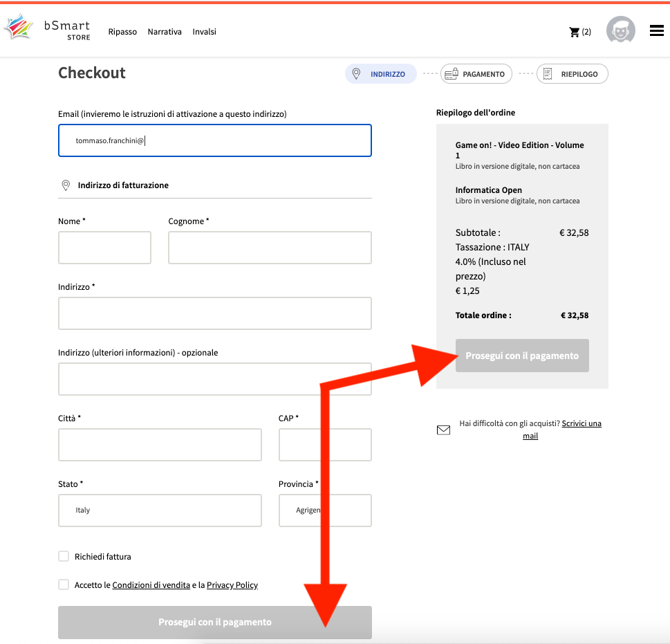Accept the Condizioni di vendita checkbox
The image size is (670, 644).
[x=64, y=585]
